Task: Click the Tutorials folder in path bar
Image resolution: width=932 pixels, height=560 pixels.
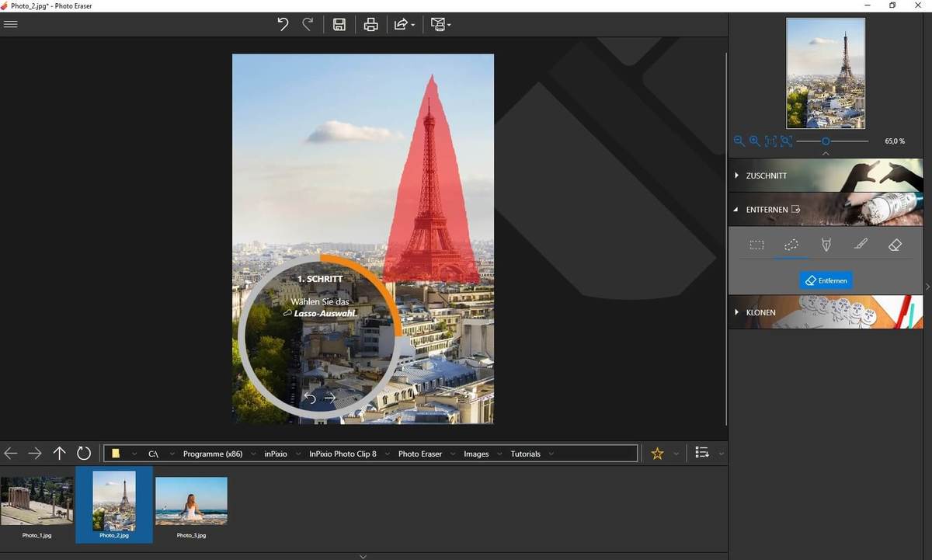Action: [x=525, y=454]
